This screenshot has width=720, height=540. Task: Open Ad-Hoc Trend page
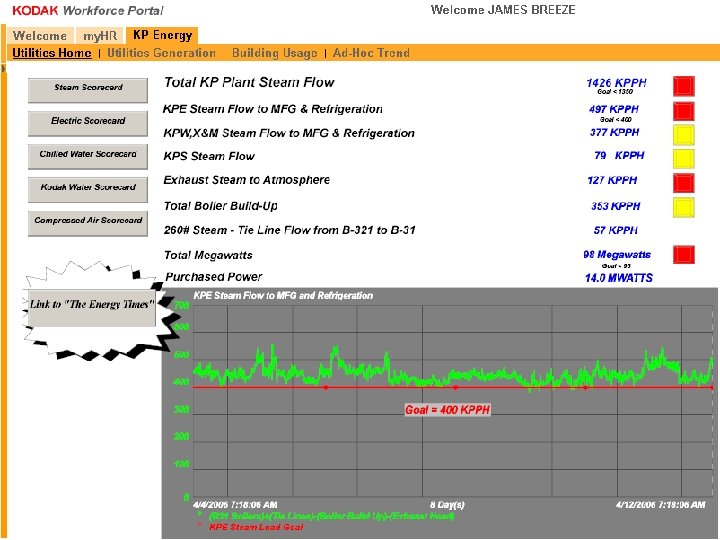pos(371,53)
